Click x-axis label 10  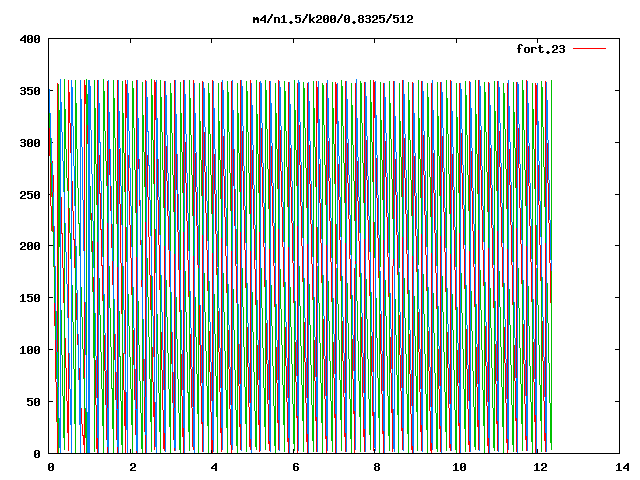459,467
